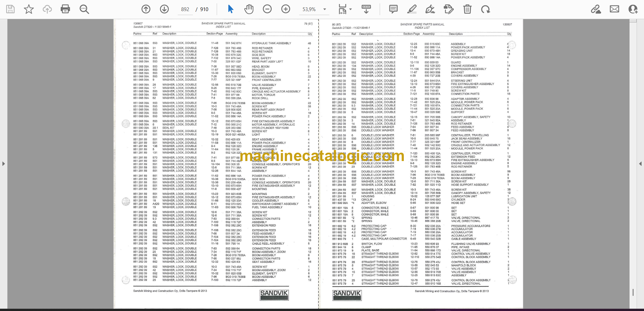Image resolution: width=644 pixels, height=311 pixels.
Task: Click the right page header 80 (97)
Action: pos(336,24)
